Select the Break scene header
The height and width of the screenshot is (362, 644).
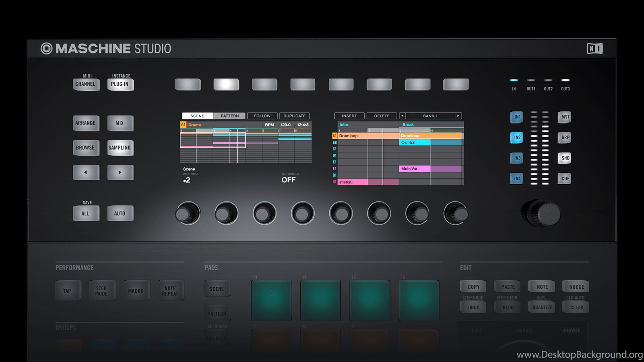431,125
